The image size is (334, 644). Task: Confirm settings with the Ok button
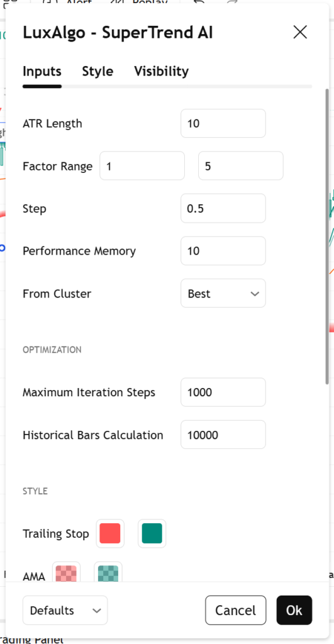[294, 610]
